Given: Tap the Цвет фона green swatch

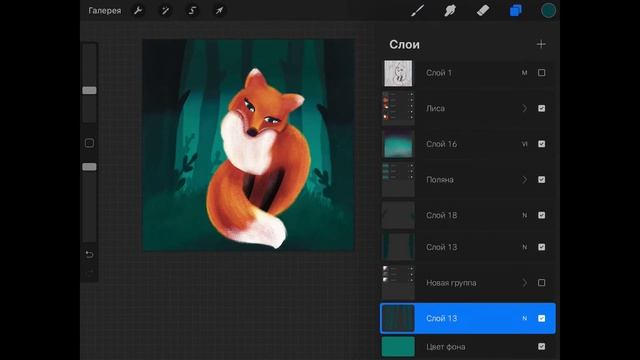Looking at the screenshot, I should (x=398, y=347).
